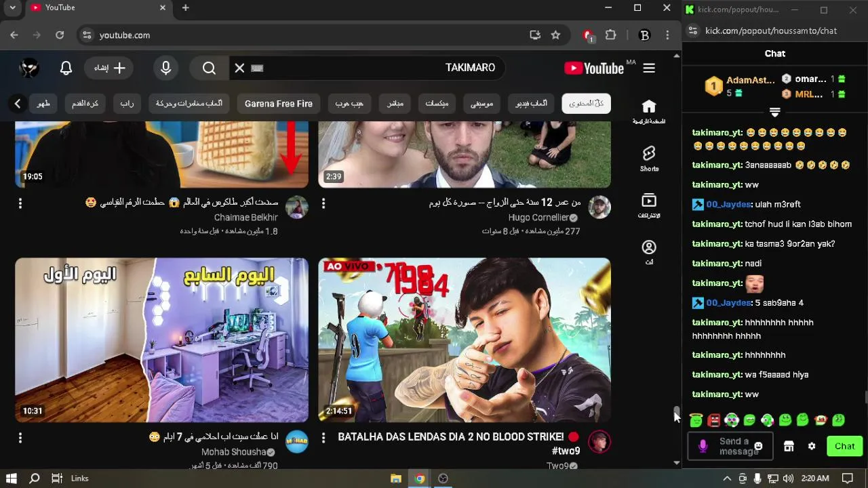The width and height of the screenshot is (868, 488).
Task: Open the Chrome extensions puzzle icon
Action: pyautogui.click(x=611, y=35)
